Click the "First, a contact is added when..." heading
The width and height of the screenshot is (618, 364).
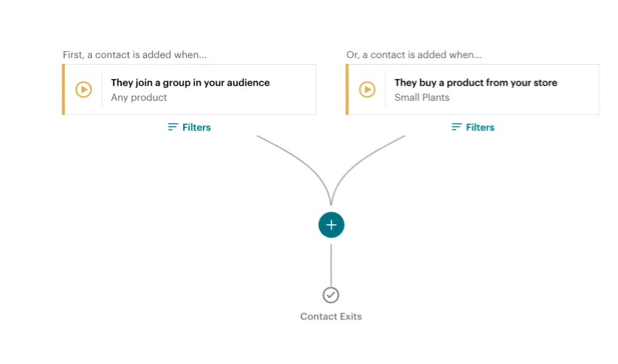[135, 55]
